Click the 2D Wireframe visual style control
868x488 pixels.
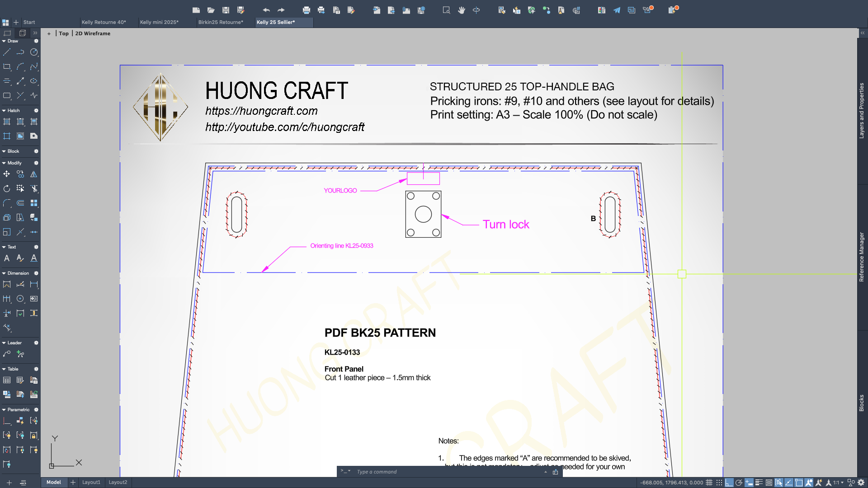point(93,33)
